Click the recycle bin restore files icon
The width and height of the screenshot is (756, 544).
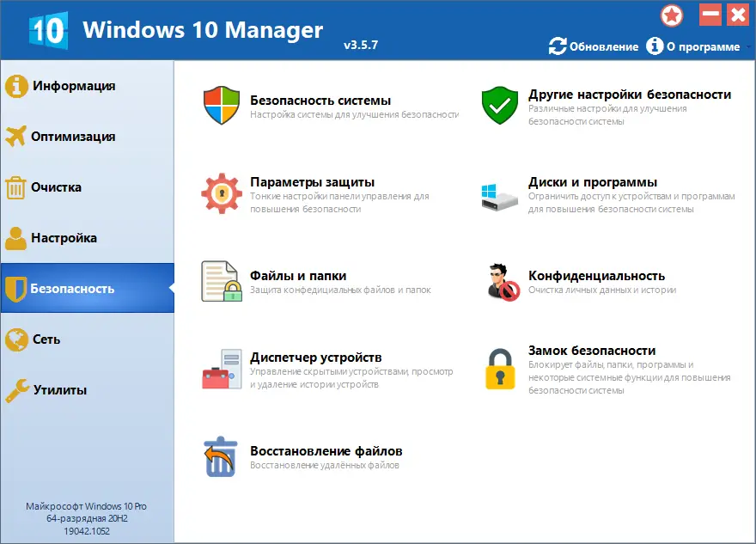point(220,456)
